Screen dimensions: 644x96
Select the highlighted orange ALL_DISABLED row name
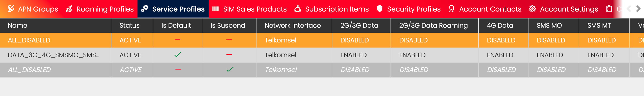tap(29, 40)
